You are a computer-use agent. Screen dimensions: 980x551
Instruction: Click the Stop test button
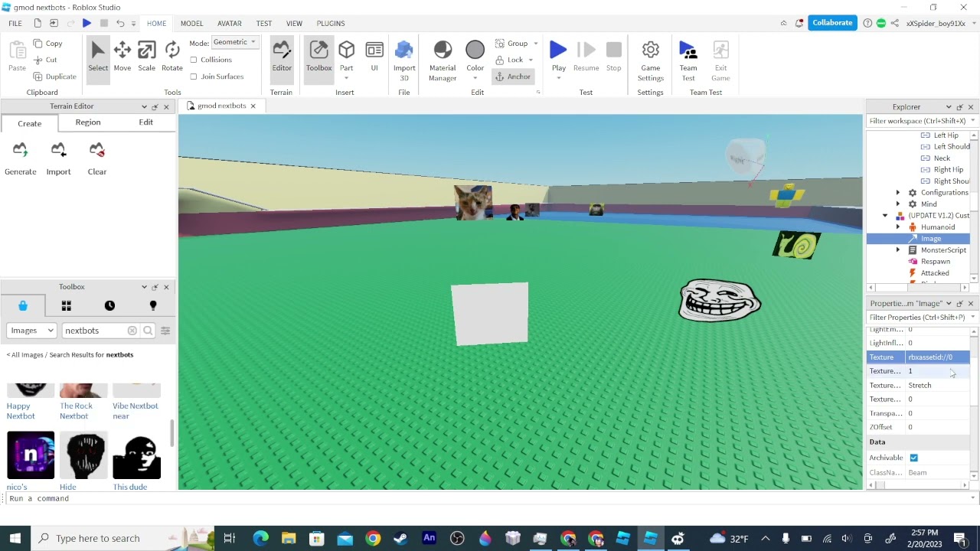613,57
